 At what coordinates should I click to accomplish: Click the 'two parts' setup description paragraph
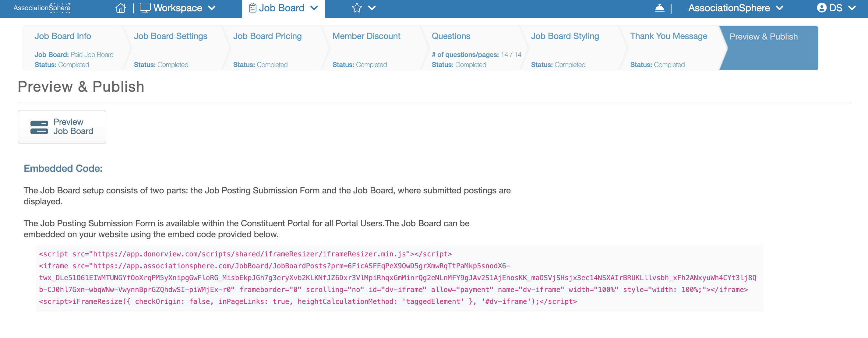point(267,196)
